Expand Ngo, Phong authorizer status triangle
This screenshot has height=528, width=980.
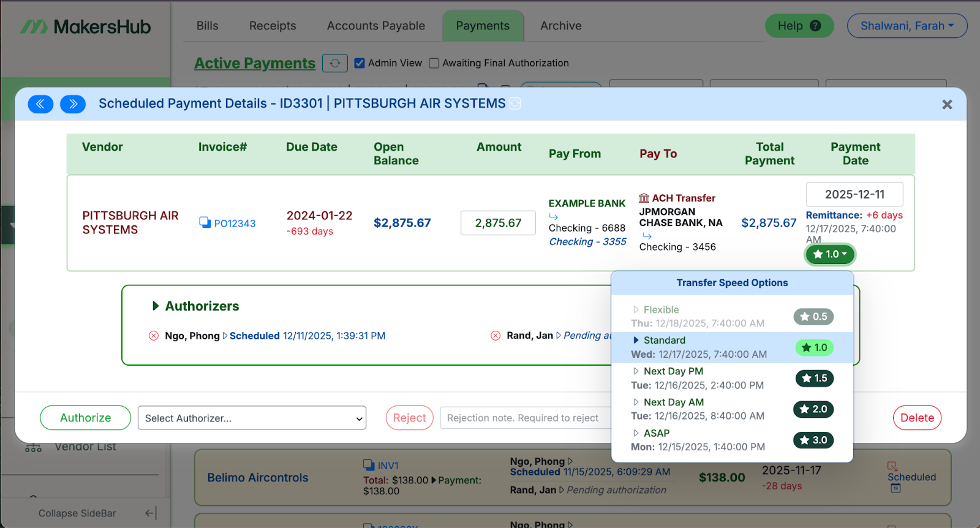(x=225, y=336)
